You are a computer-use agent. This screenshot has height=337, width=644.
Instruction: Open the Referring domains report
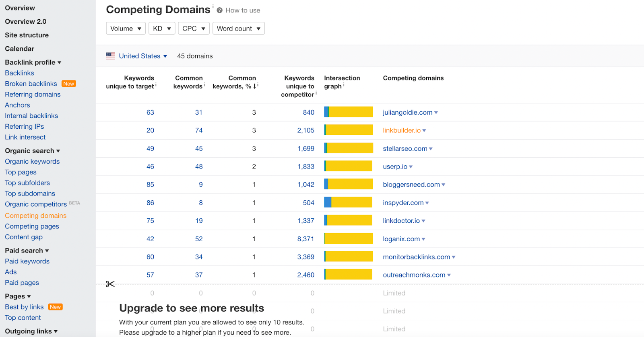[x=33, y=95]
